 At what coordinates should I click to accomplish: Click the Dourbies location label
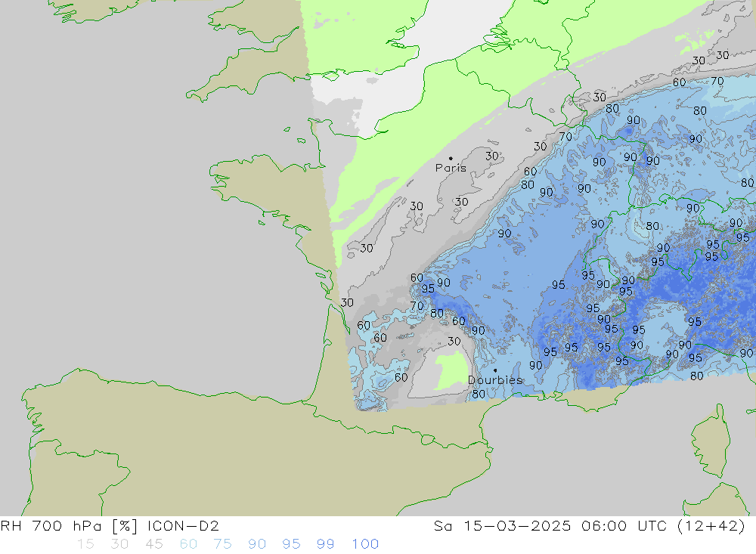pyautogui.click(x=495, y=380)
